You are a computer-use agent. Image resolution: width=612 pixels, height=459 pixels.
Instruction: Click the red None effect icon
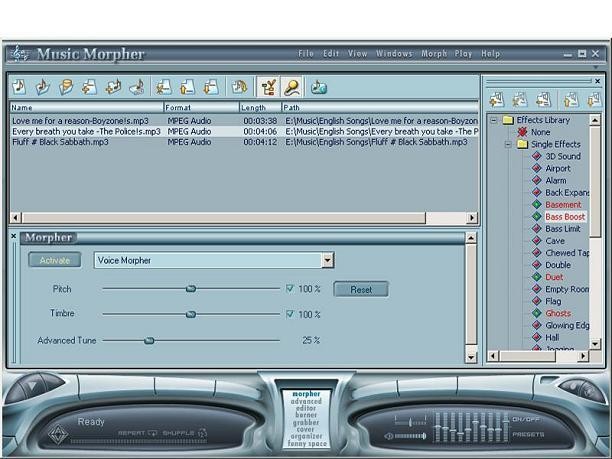pyautogui.click(x=522, y=132)
